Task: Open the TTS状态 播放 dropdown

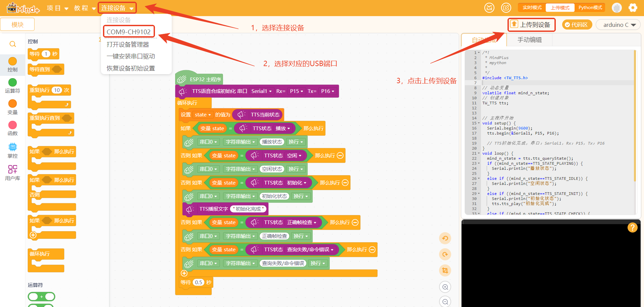Action: 283,128
